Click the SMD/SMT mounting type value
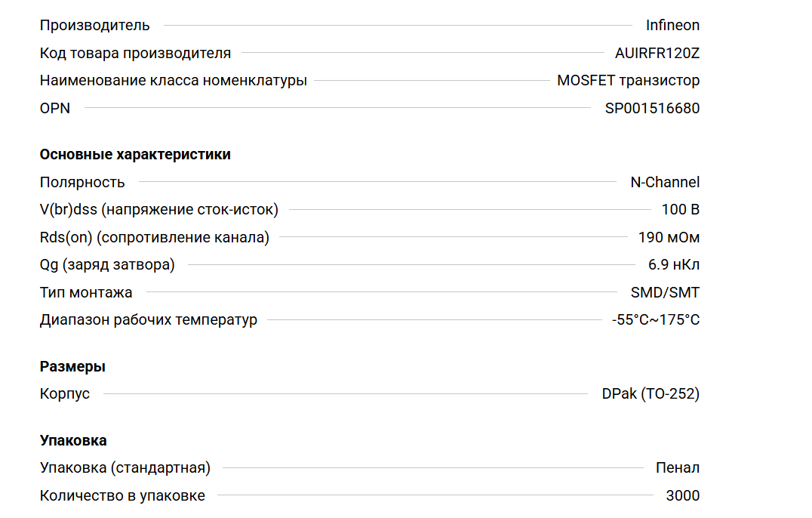This screenshot has height=518, width=812. (x=665, y=292)
